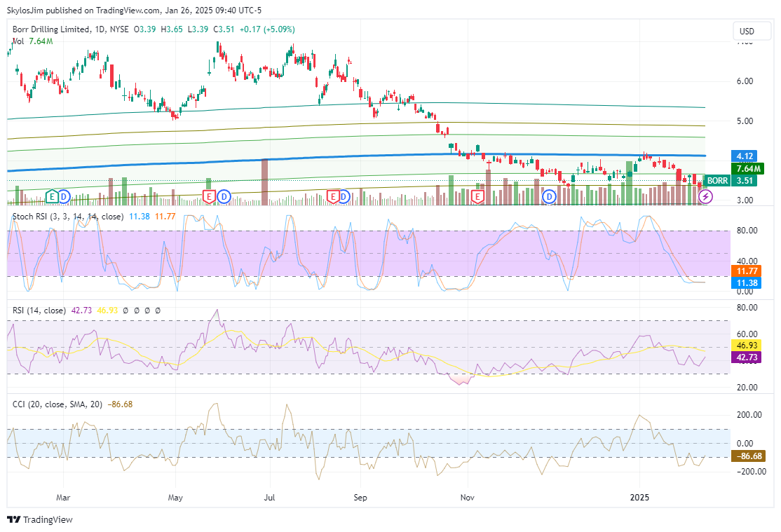This screenshot has width=781, height=532.
Task: Click the 40.00 value on the Stoch RSI axis
Action: click(747, 261)
